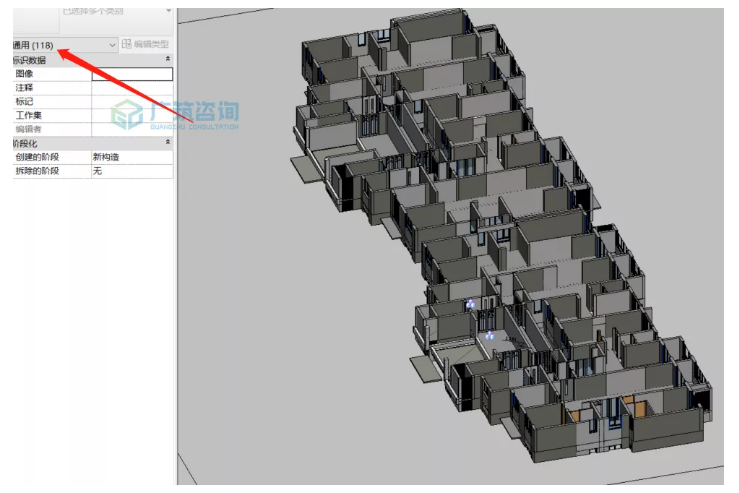Click the 工作集 value cell
The height and width of the screenshot is (493, 739).
pos(132,115)
